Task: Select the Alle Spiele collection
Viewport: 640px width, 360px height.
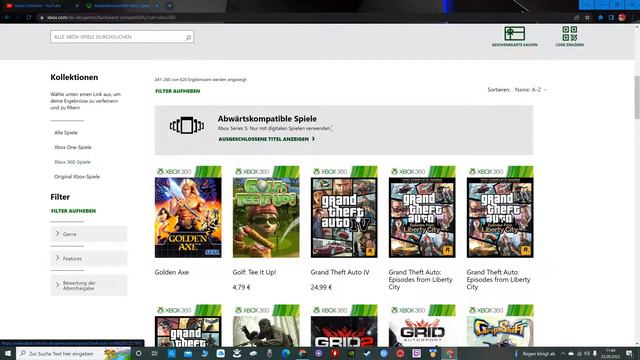Action: click(x=66, y=133)
